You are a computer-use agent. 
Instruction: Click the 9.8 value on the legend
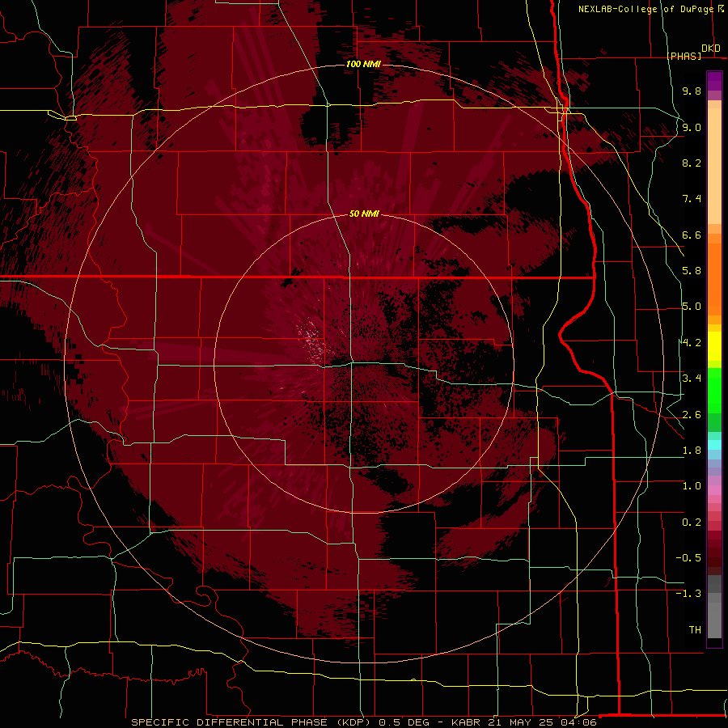point(692,91)
